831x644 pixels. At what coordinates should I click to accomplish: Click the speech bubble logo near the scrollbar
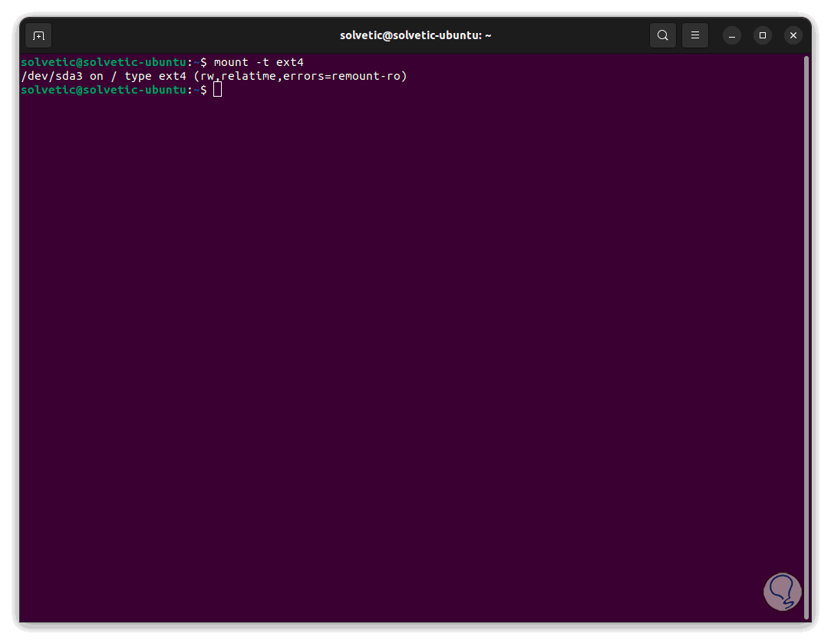(782, 592)
